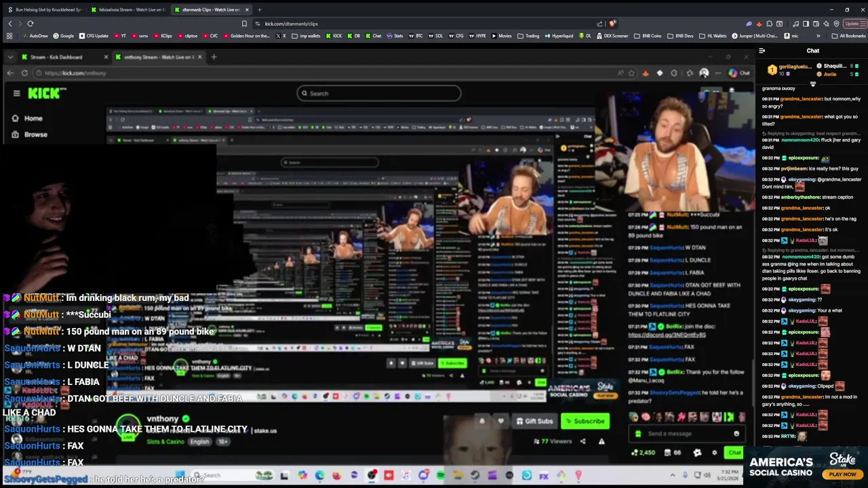Open the discord.gg invite link in chat
This screenshot has width=868, height=488.
pos(667,335)
